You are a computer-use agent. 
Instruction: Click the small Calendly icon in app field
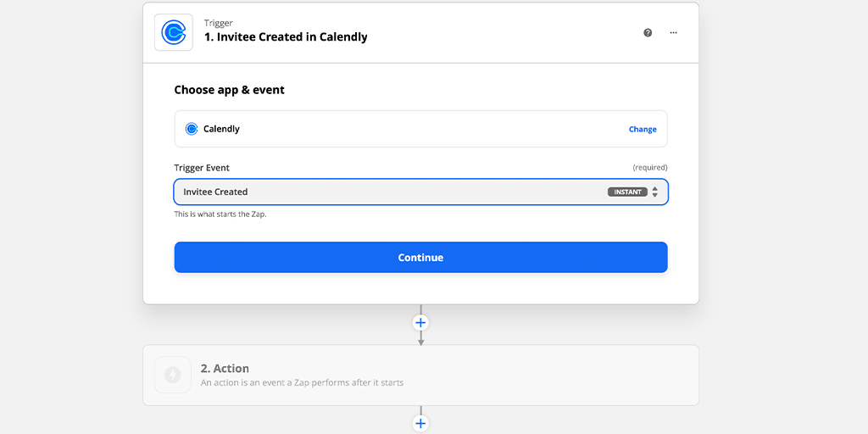191,129
